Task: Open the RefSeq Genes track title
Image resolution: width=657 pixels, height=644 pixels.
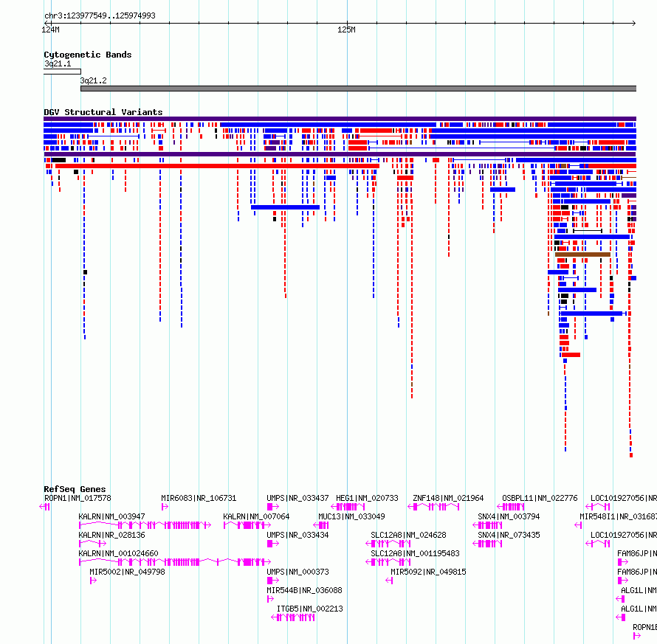Action: [75, 488]
